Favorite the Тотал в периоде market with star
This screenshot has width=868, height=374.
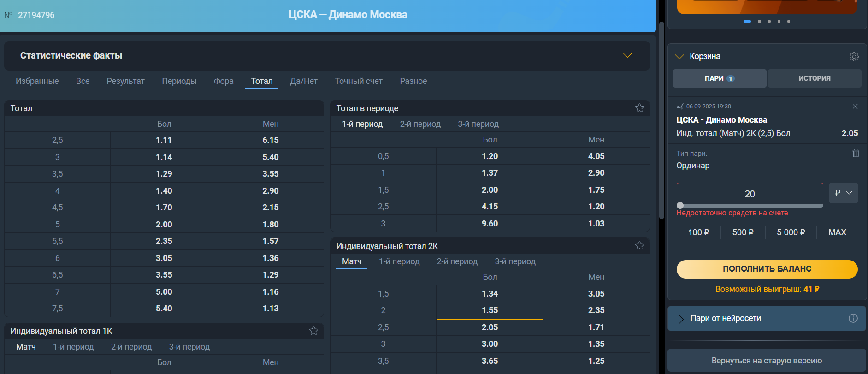[x=639, y=108]
